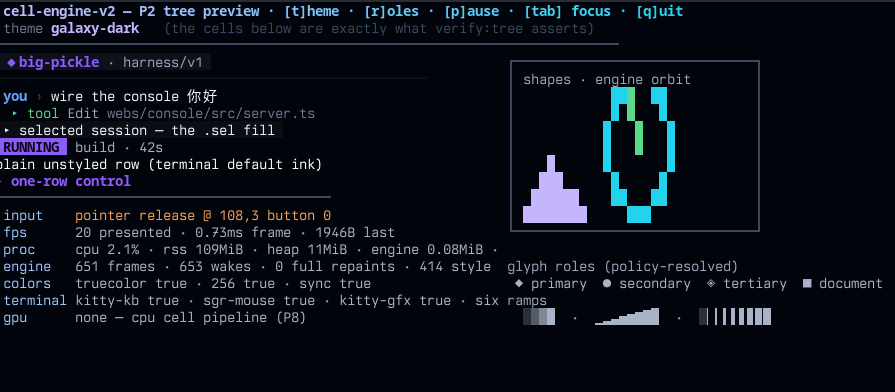Click the vertical bars ramp
The image size is (895, 392).
[x=735, y=317]
